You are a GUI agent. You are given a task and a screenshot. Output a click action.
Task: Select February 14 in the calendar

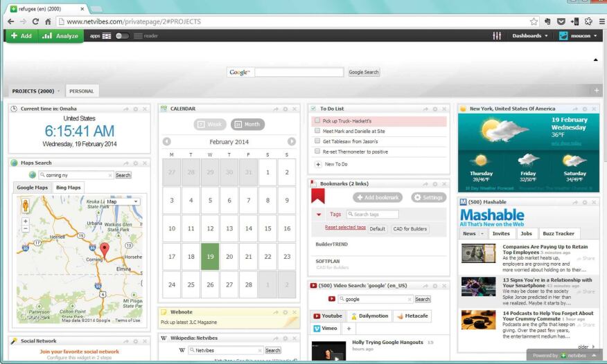[x=249, y=228]
